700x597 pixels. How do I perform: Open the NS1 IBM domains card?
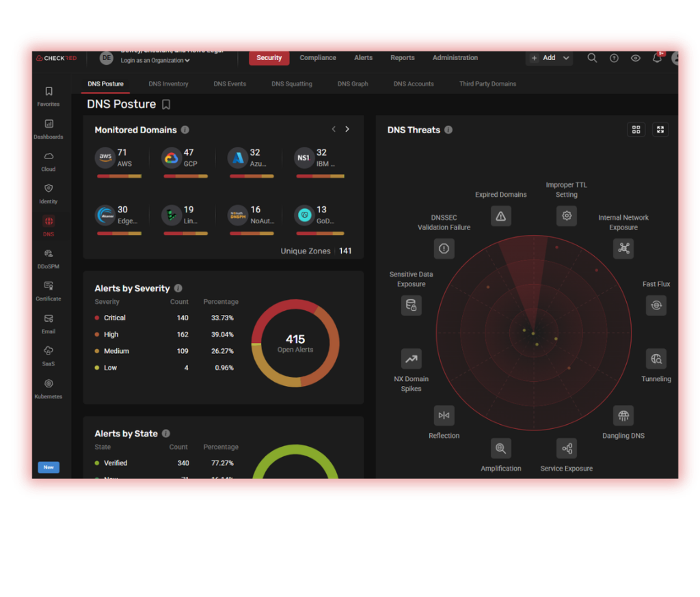[x=320, y=163]
